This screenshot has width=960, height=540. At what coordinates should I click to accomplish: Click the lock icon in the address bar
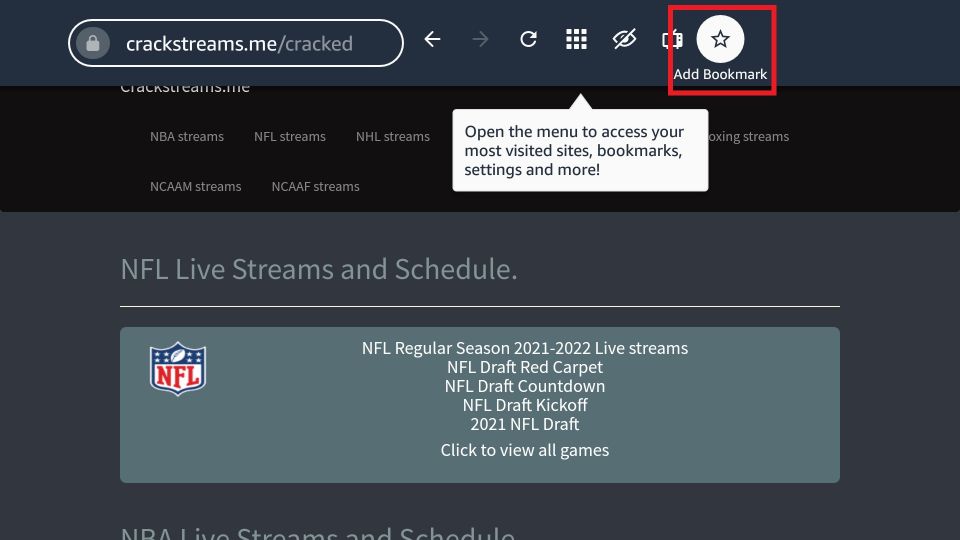click(93, 43)
